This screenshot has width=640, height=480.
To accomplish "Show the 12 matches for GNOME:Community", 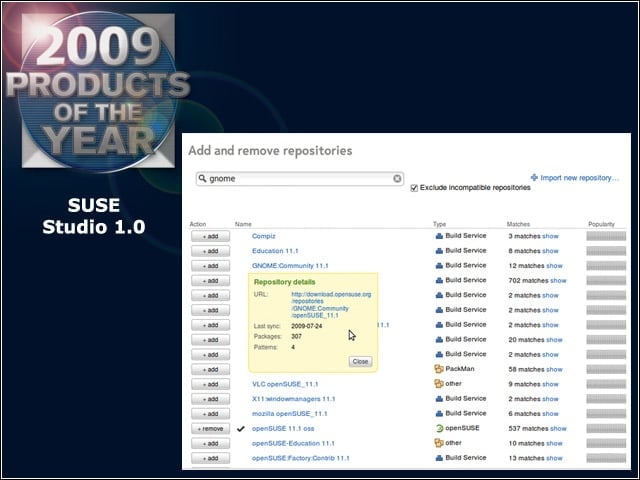I will (554, 266).
